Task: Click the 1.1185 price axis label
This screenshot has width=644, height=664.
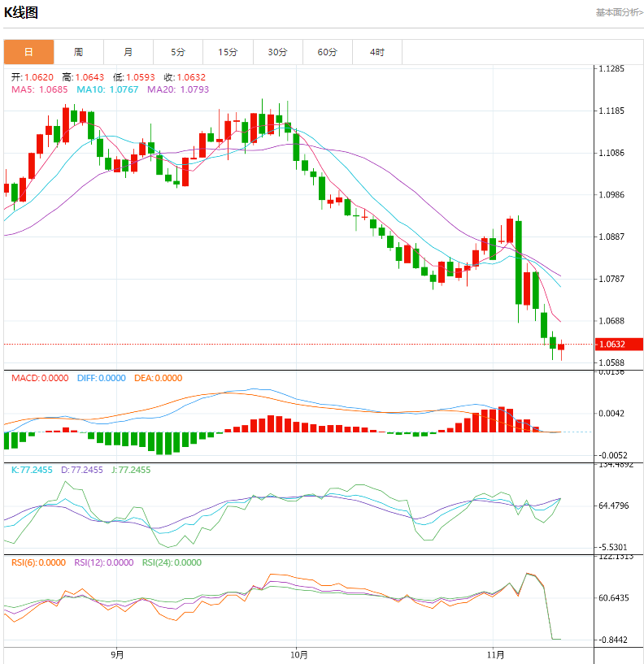Action: click(x=611, y=111)
